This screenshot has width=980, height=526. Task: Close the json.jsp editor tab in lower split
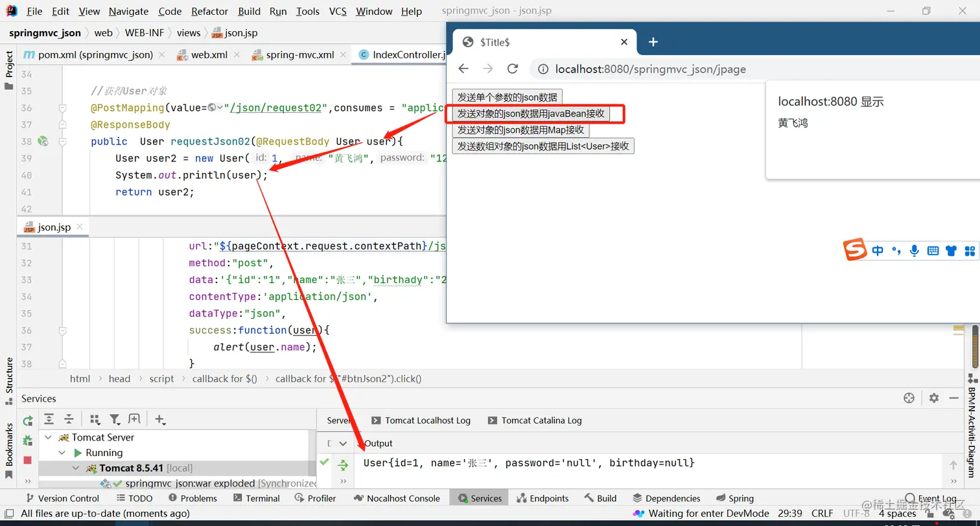(x=79, y=227)
